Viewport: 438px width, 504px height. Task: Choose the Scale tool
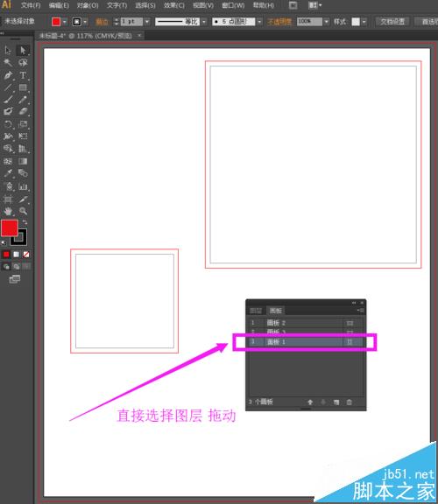pos(23,124)
